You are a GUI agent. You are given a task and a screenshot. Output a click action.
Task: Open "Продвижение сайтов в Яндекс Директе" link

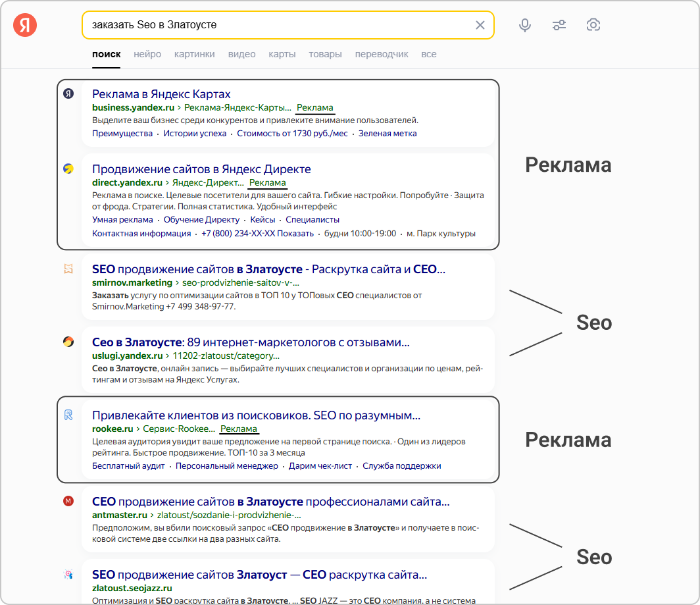(x=201, y=169)
